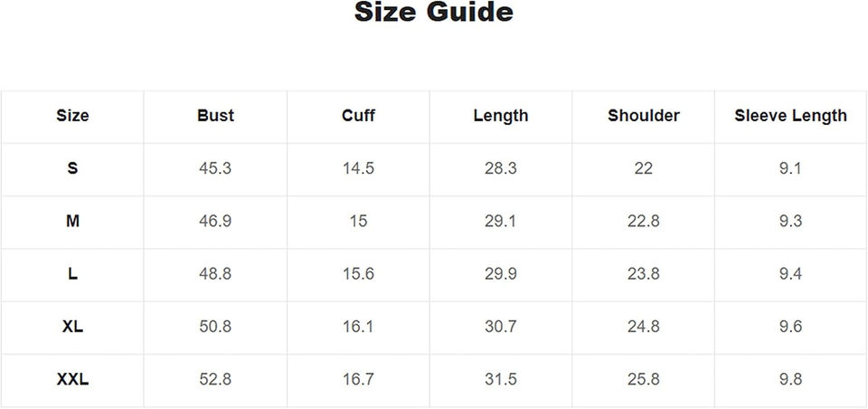Click the Bust column header

click(215, 116)
